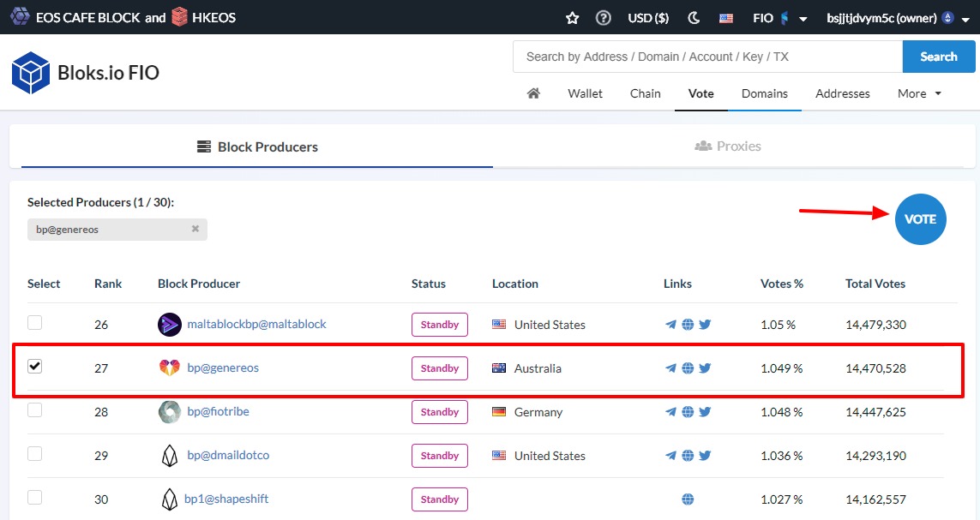Viewport: 980px width, 520px height.
Task: Click the fiotribe producer logo
Action: (x=170, y=412)
